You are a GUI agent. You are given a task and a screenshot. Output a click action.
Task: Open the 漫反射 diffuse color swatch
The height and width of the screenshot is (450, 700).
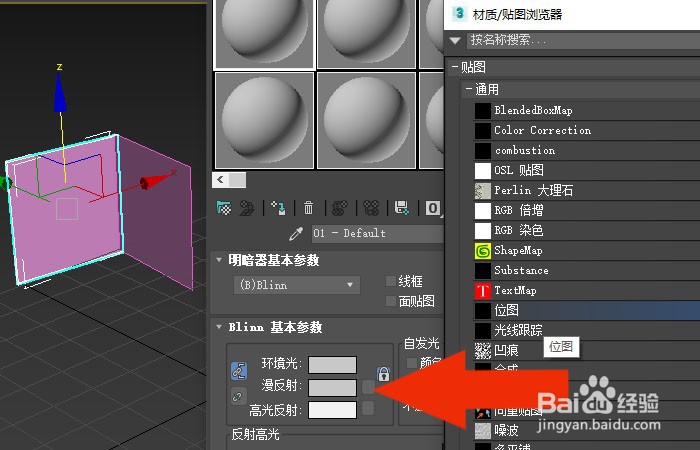click(x=333, y=388)
